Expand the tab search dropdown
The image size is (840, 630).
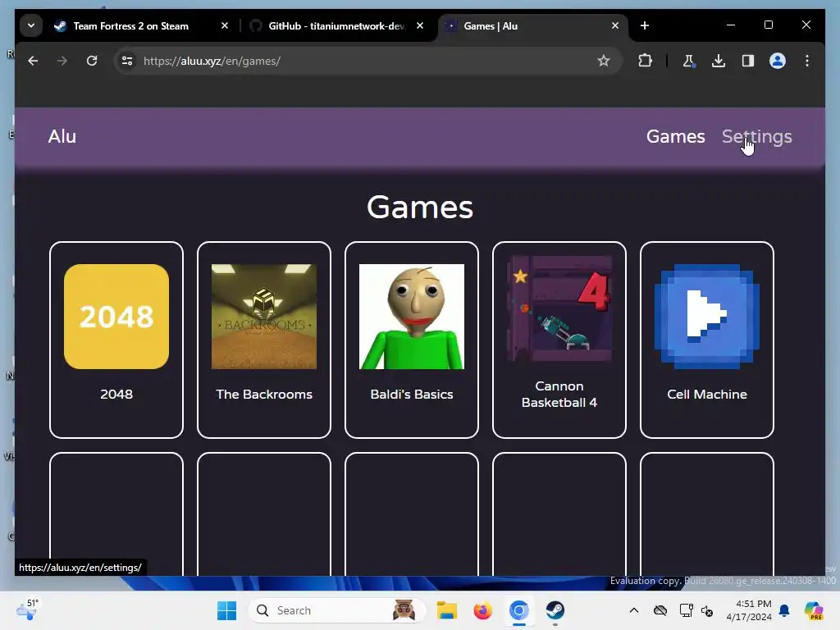point(31,25)
